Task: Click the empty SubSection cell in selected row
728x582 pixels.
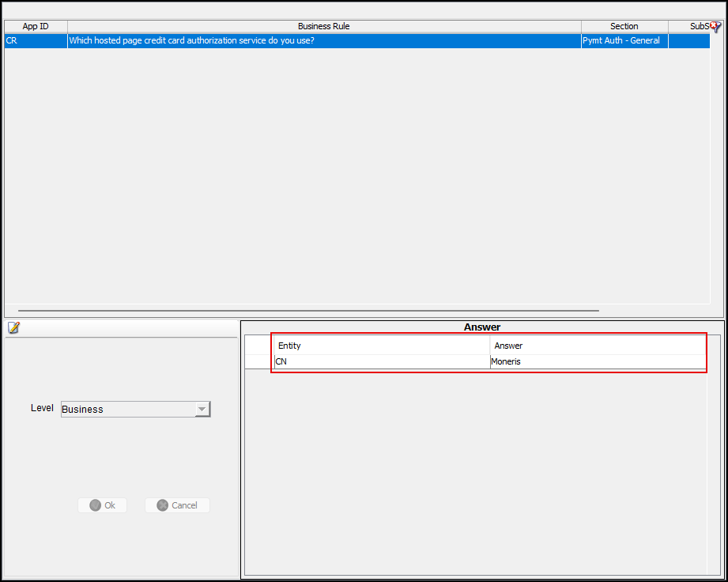Action: point(688,40)
